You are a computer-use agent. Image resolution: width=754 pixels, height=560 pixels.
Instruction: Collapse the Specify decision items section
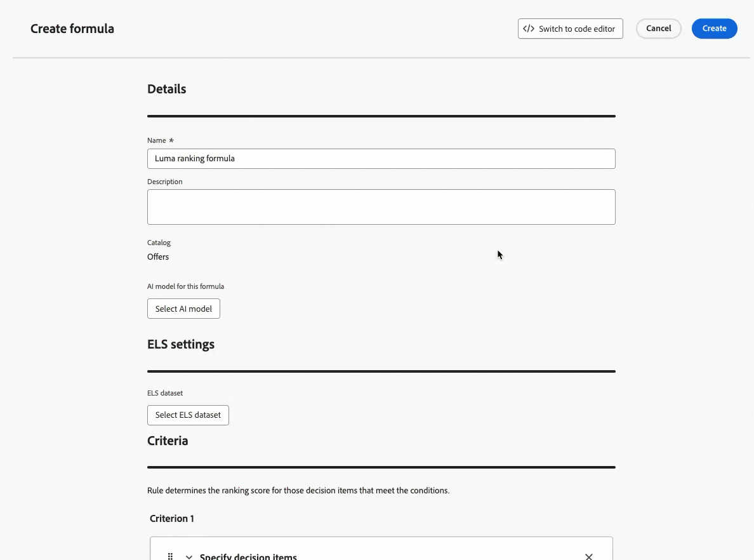click(189, 557)
